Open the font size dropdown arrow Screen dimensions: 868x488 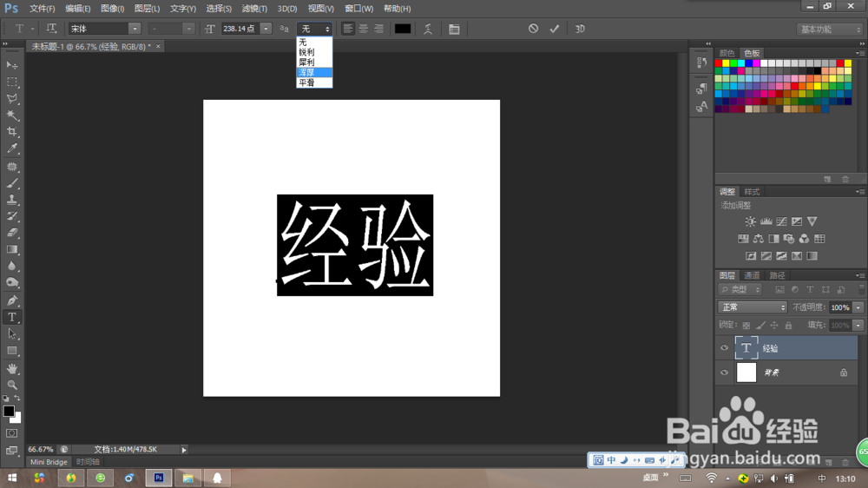(266, 29)
